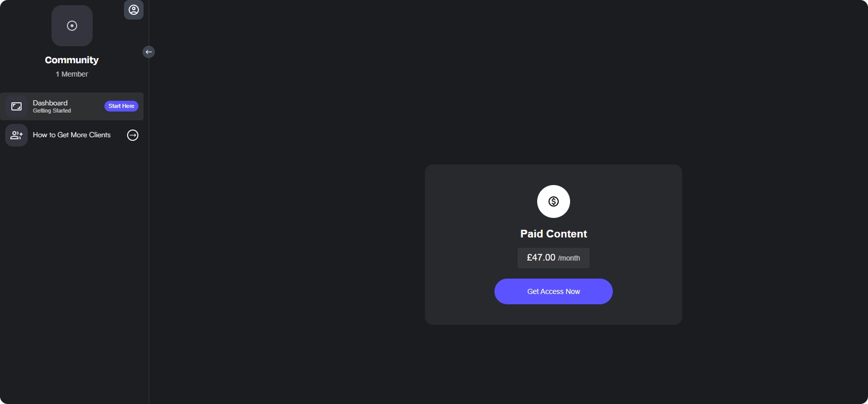Click the Paid Content heading
The width and height of the screenshot is (868, 404).
click(554, 234)
